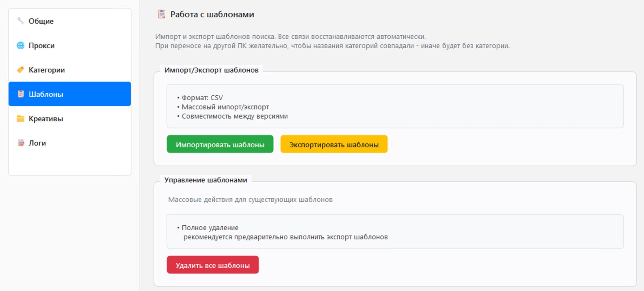
Task: Click the notepad icon beside Шаблоны
Action: pos(20,94)
